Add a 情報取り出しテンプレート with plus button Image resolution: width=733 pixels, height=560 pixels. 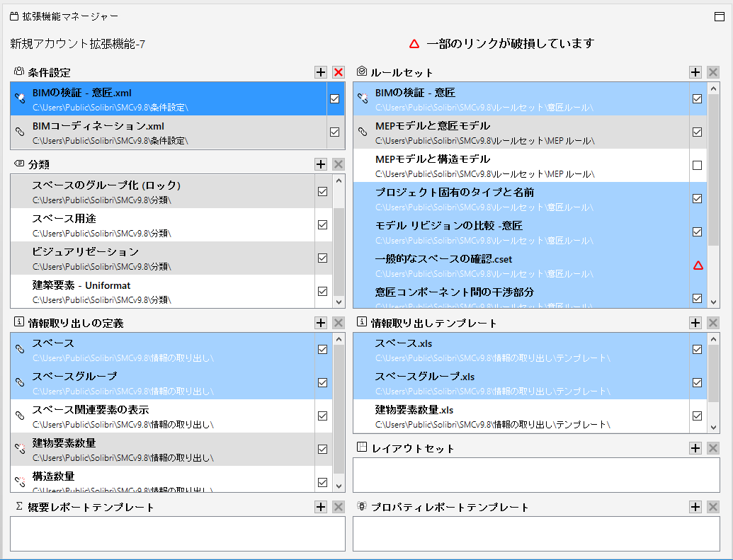[695, 323]
